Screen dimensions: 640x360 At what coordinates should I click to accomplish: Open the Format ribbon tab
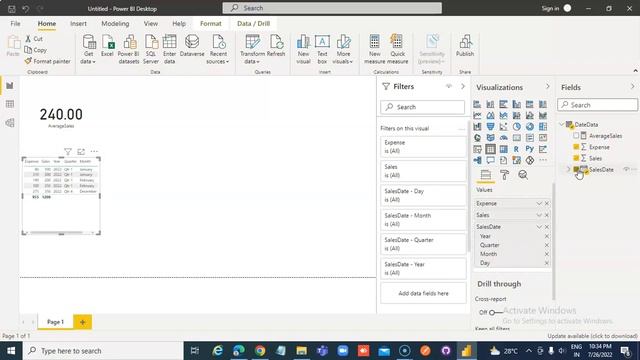pos(211,24)
